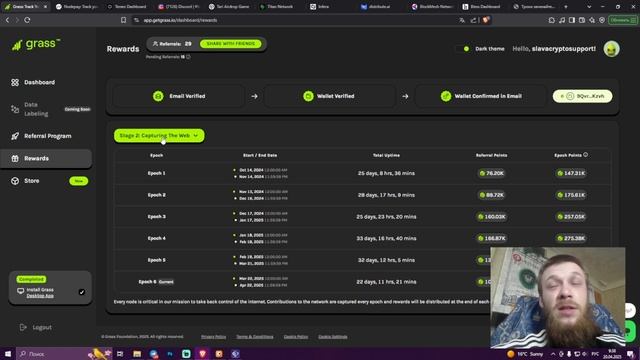Image resolution: width=640 pixels, height=360 pixels.
Task: Click the Dashboard grid icon
Action: point(15,82)
